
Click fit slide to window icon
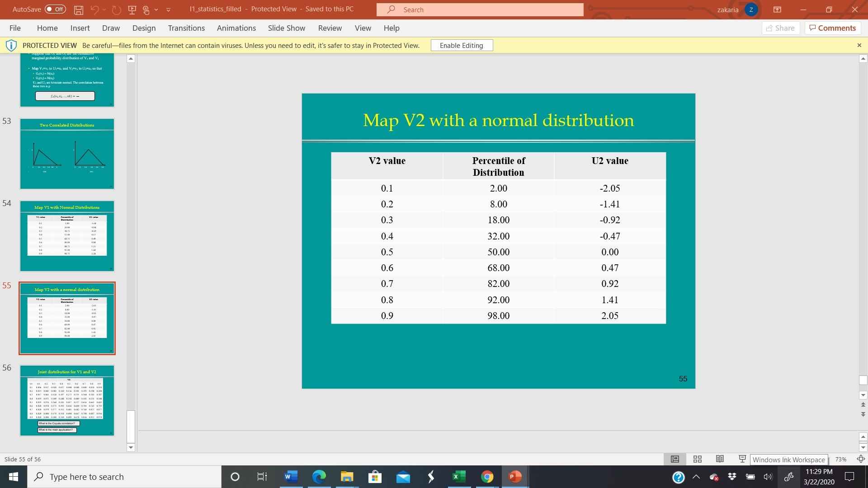861,459
